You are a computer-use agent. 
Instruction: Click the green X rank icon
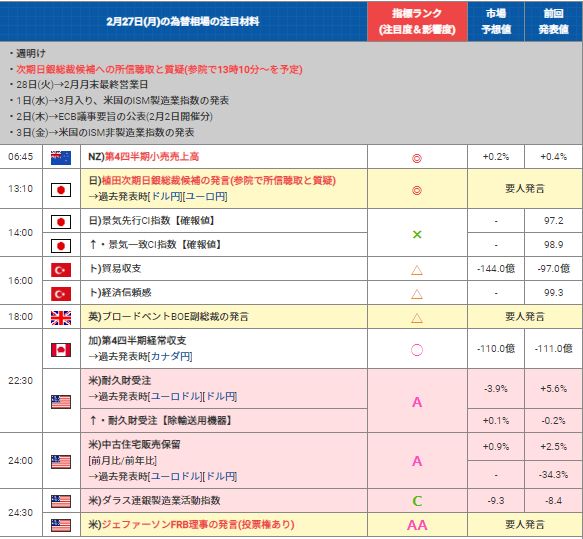pos(417,234)
